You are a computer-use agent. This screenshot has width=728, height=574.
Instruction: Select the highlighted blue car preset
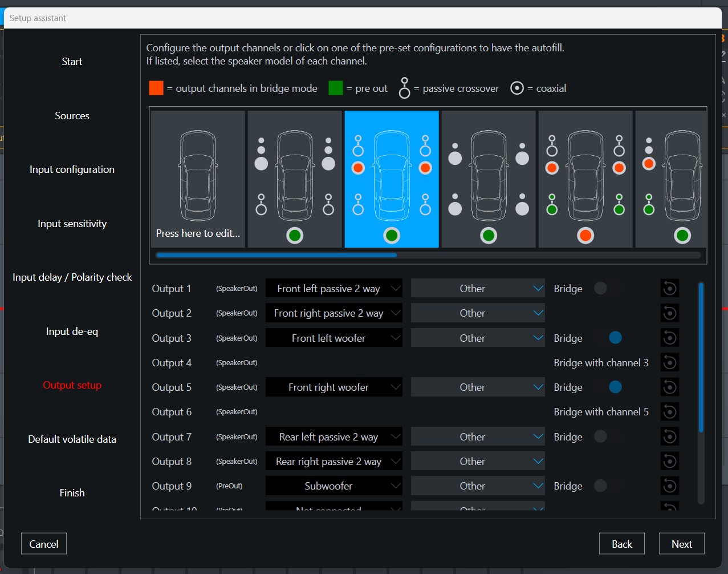392,179
